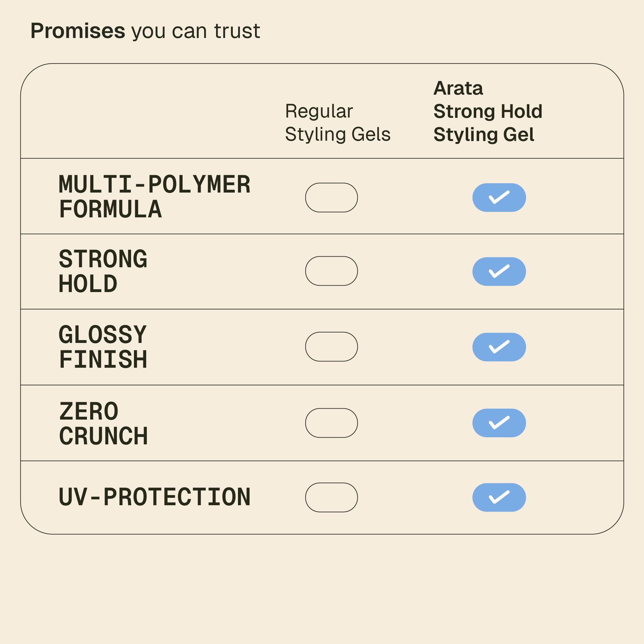Toggle empty pill for Multi-Polymer Formula row

coord(331,197)
